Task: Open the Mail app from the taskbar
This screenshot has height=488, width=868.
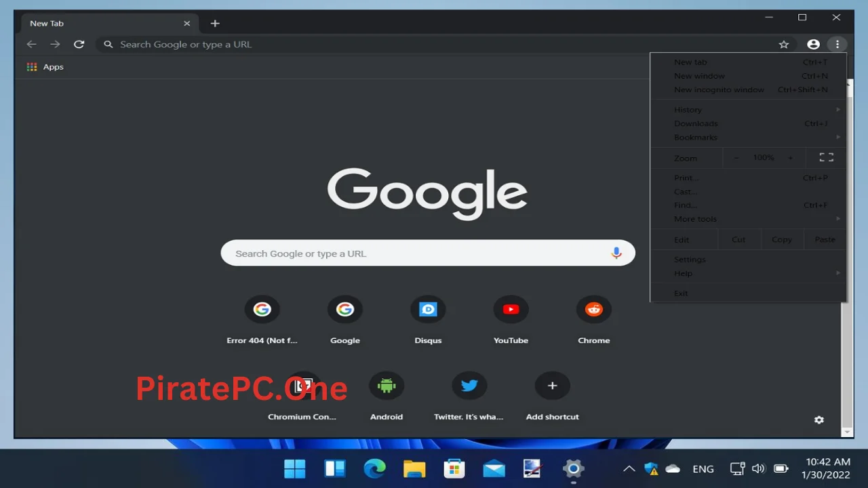Action: click(x=494, y=468)
